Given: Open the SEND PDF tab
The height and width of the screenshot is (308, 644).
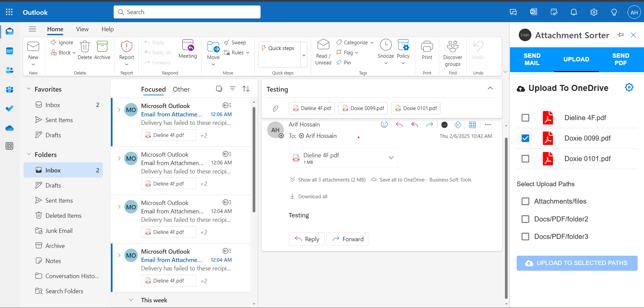Looking at the screenshot, I should [x=621, y=59].
